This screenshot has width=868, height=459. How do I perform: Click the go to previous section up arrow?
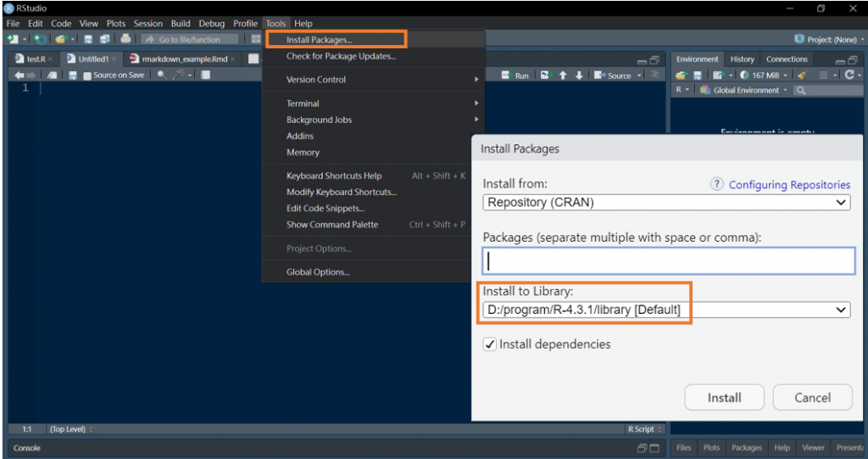pos(563,75)
